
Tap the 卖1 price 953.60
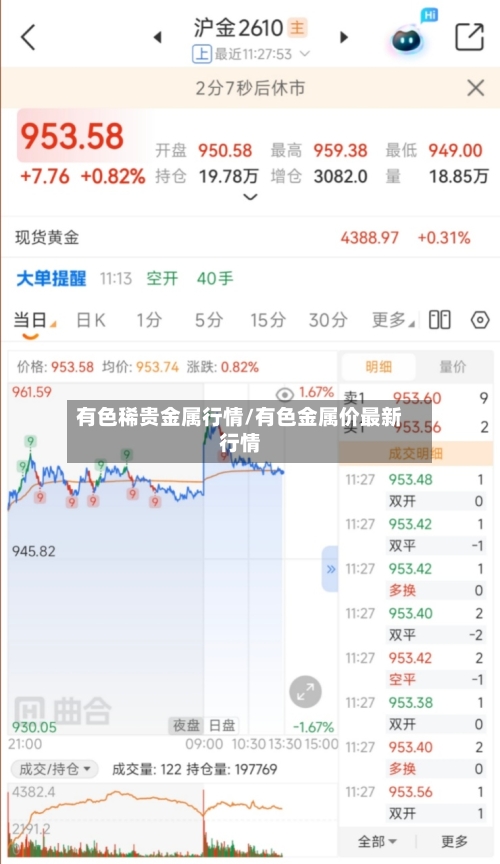(417, 398)
